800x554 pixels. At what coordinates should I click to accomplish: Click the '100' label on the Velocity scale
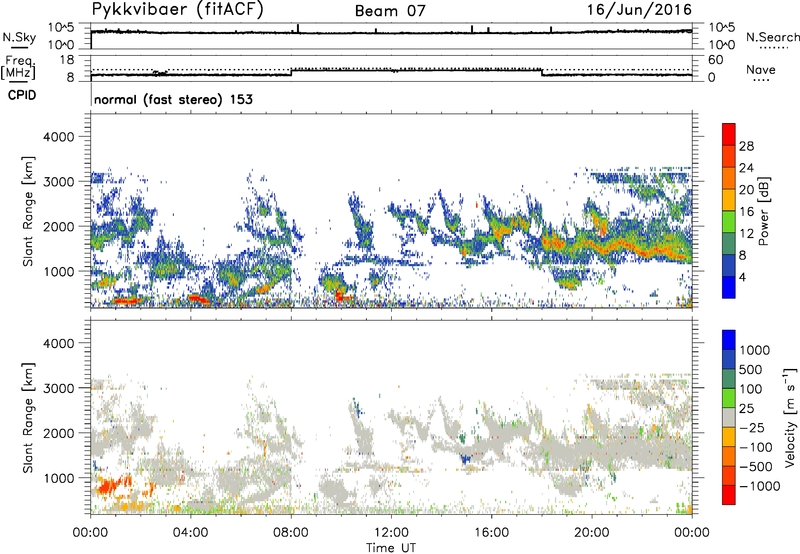pos(751,389)
